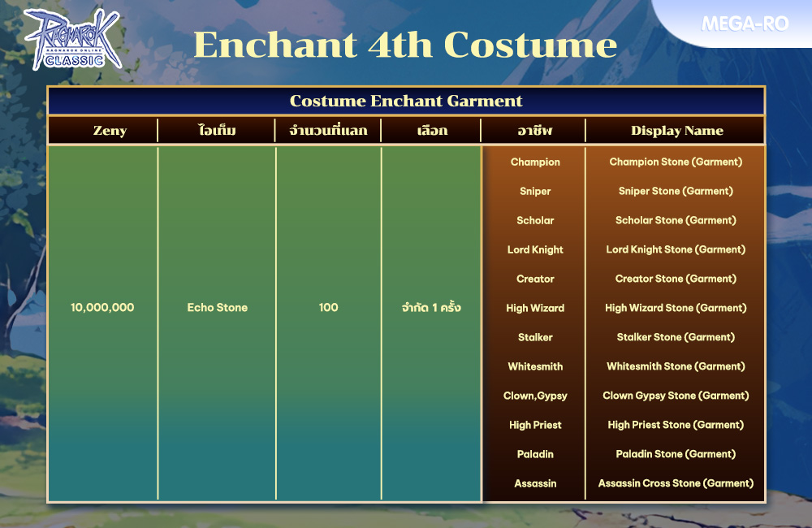Click the Lord Knight class entry
The height and width of the screenshot is (528, 812).
point(535,249)
